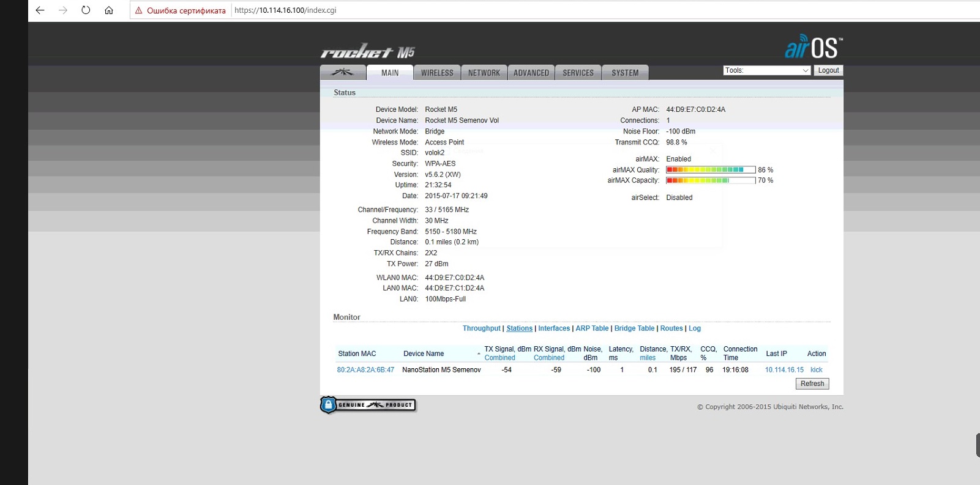980x485 pixels.
Task: Select the 86 % airMAX Quality value
Action: coord(765,170)
